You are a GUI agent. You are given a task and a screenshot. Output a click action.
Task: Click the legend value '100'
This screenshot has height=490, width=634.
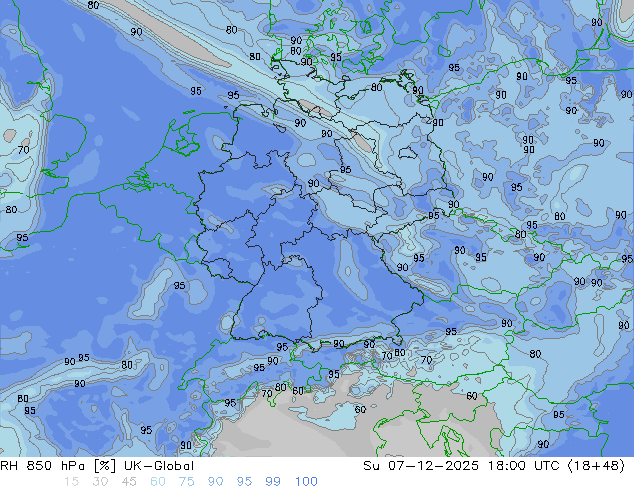tap(306, 482)
